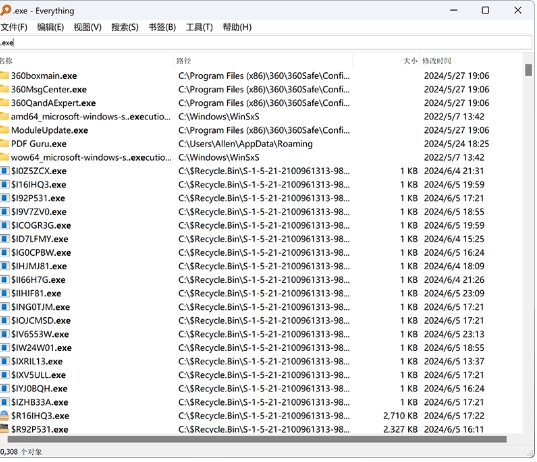The width and height of the screenshot is (537, 462).
Task: Select the file icon of $IXRIL13.exe
Action: click(4, 361)
